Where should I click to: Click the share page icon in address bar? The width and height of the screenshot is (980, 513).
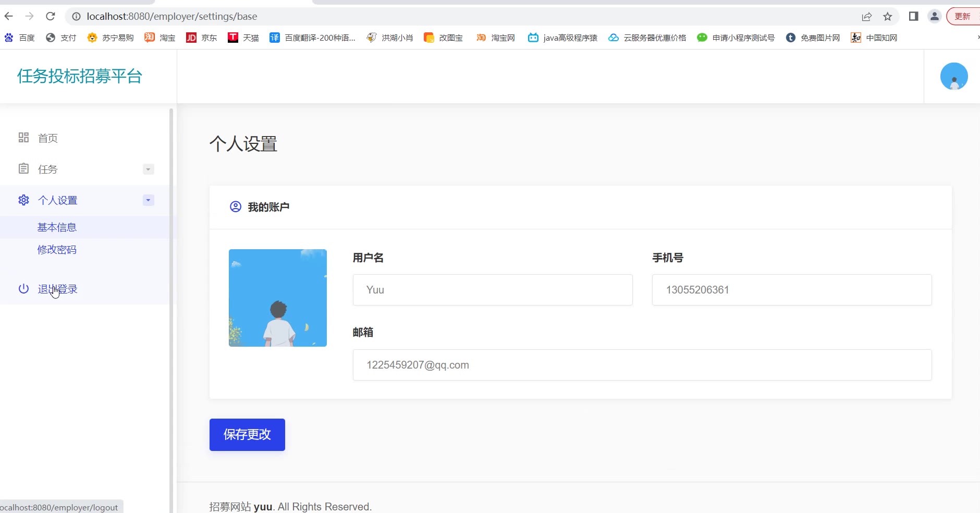[866, 17]
